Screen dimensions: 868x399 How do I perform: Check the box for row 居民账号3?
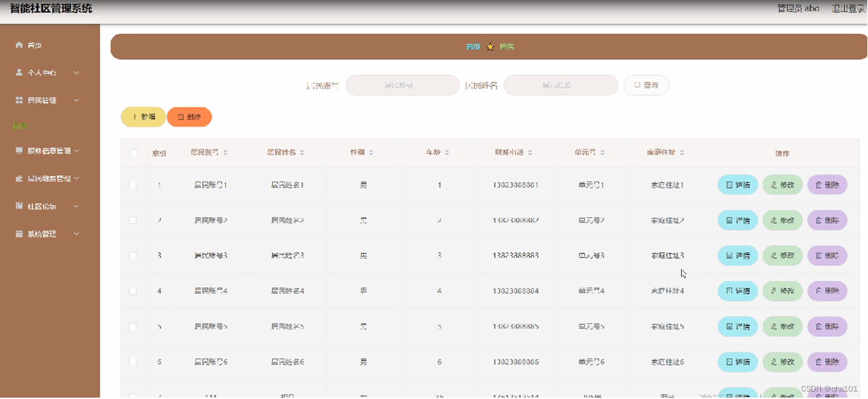pyautogui.click(x=133, y=256)
